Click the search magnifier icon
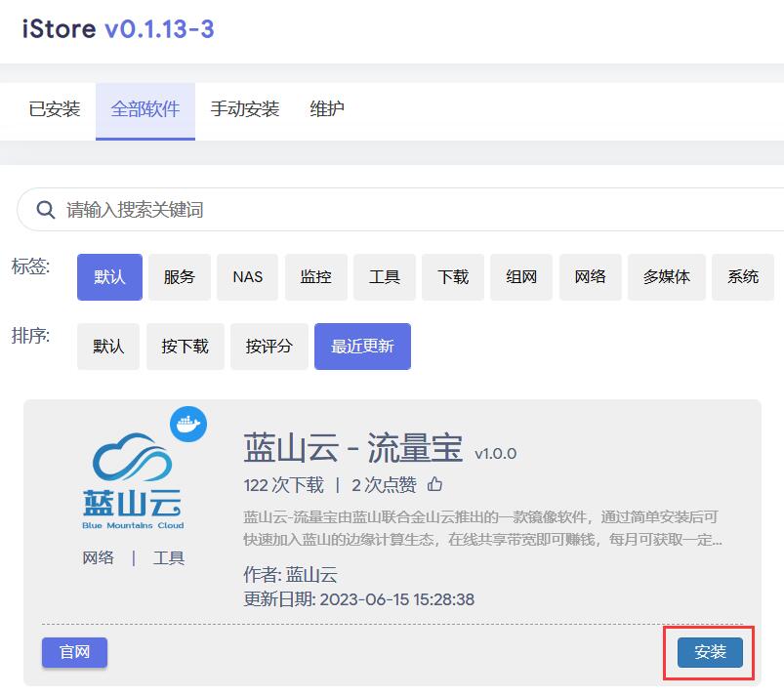This screenshot has width=784, height=697. (x=46, y=210)
